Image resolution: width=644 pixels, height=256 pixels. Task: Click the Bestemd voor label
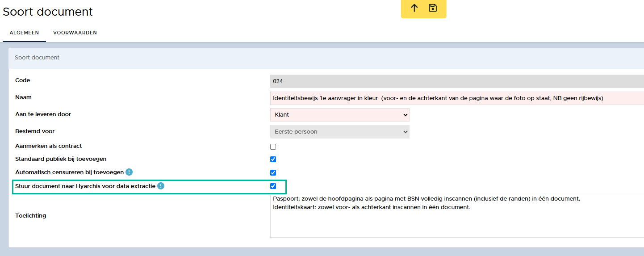click(x=35, y=131)
